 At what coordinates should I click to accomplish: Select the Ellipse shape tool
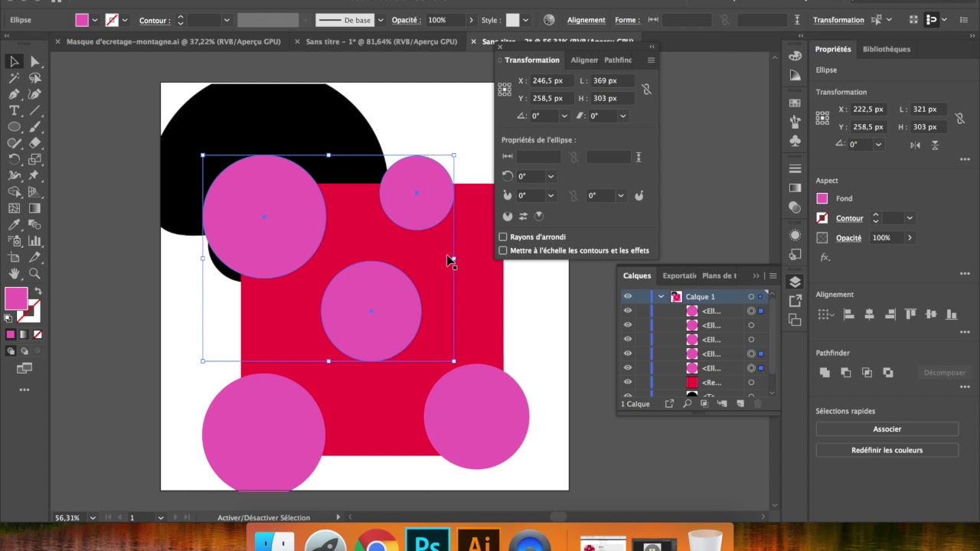tap(14, 127)
